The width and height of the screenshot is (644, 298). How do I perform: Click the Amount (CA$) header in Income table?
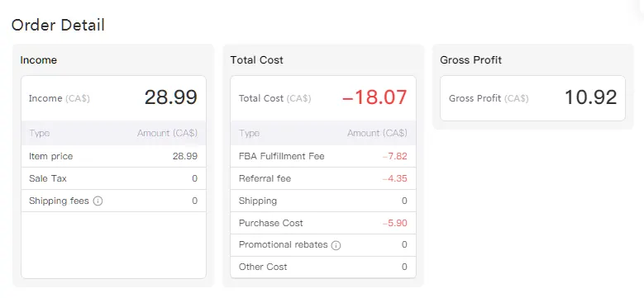coord(167,133)
